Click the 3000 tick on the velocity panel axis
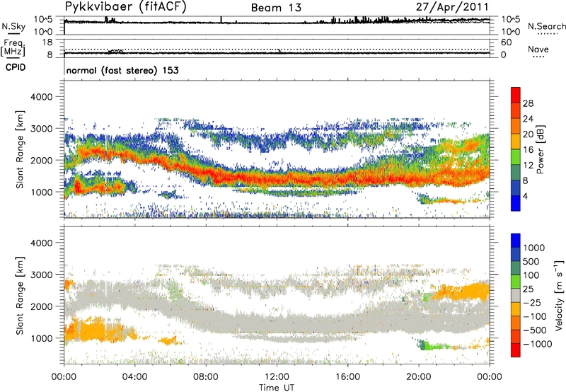The height and width of the screenshot is (392, 566). (41, 275)
